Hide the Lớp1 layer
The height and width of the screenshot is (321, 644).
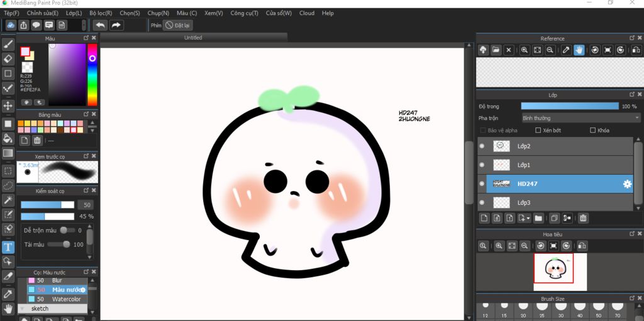click(482, 165)
